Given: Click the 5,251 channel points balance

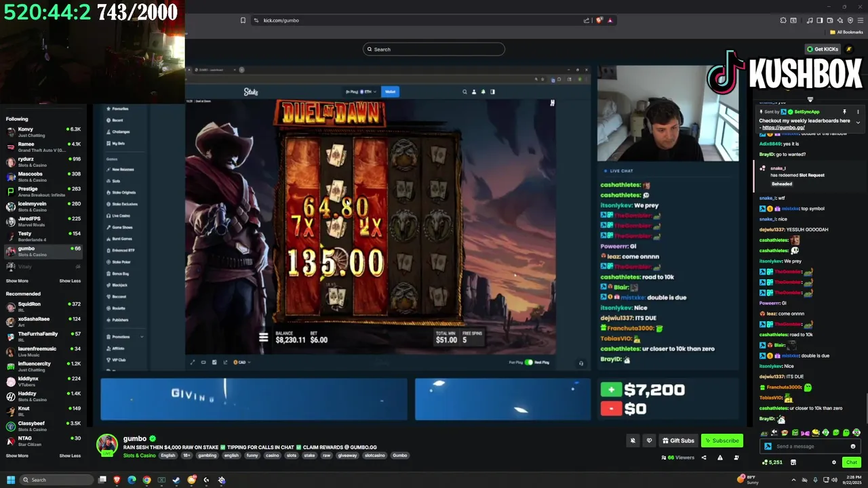Looking at the screenshot, I should point(772,462).
